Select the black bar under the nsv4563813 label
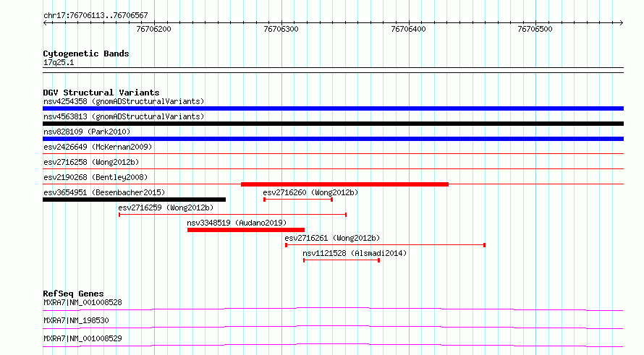The width and height of the screenshot is (644, 355). [333, 124]
